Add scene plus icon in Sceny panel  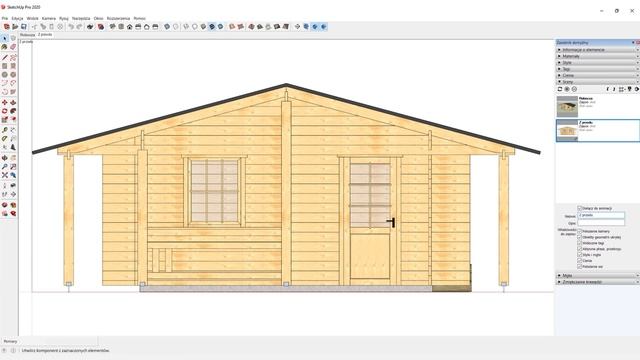567,89
